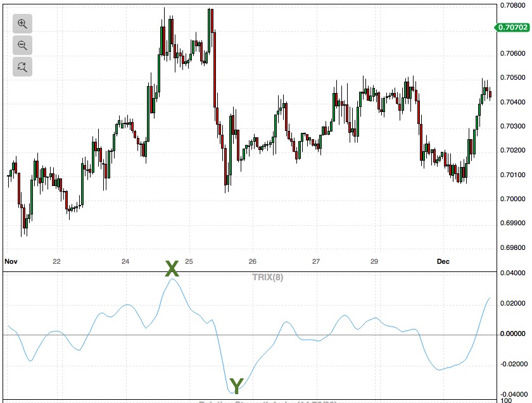Click the 0.70400 price axis label
The image size is (532, 403).
(x=512, y=102)
